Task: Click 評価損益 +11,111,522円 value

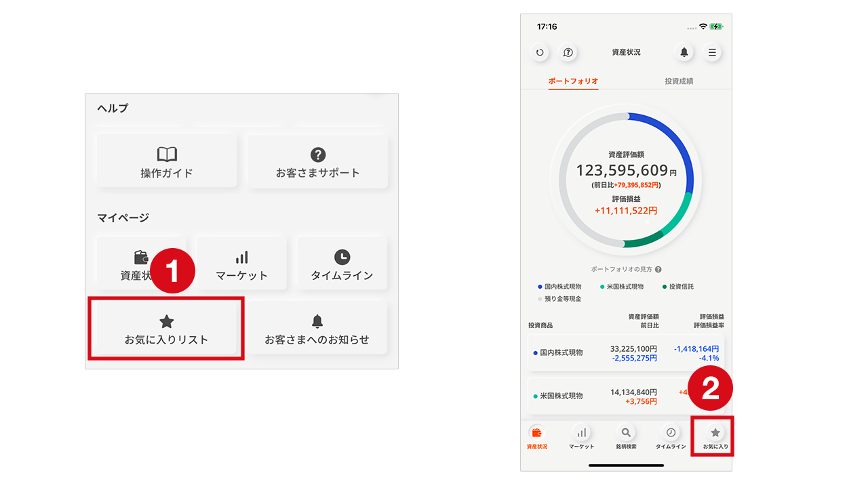Action: [626, 211]
